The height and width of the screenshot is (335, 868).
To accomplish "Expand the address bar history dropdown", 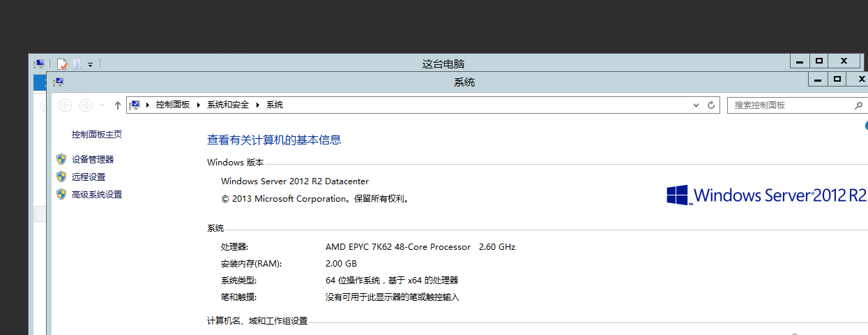I will (x=696, y=105).
